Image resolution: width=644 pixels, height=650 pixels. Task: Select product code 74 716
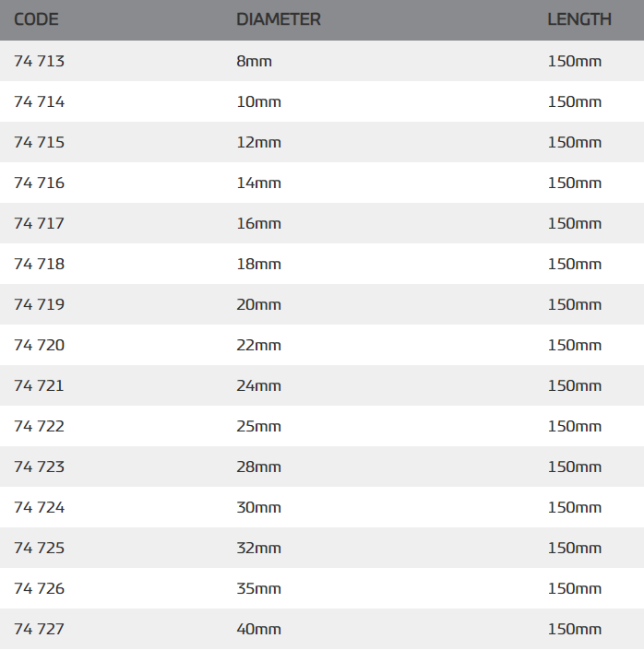coord(40,183)
